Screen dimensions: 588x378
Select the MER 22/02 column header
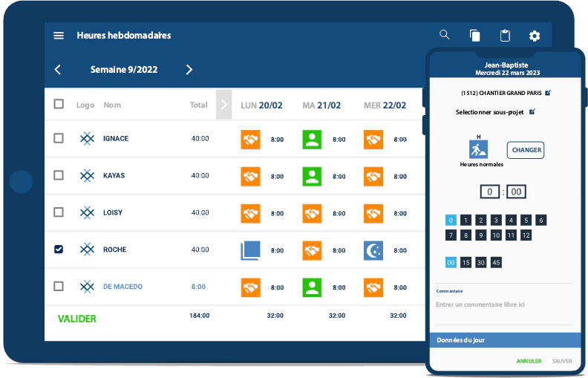[385, 105]
